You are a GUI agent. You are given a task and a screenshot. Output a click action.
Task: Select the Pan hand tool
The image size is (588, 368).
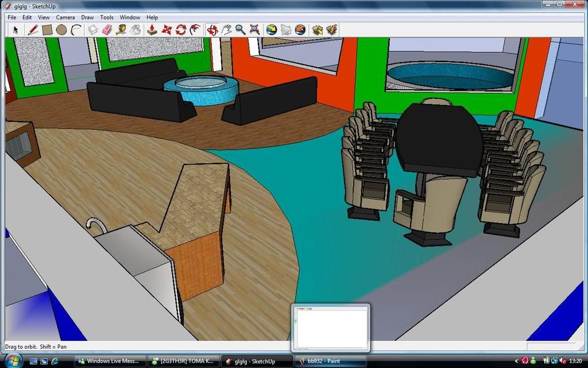[226, 29]
